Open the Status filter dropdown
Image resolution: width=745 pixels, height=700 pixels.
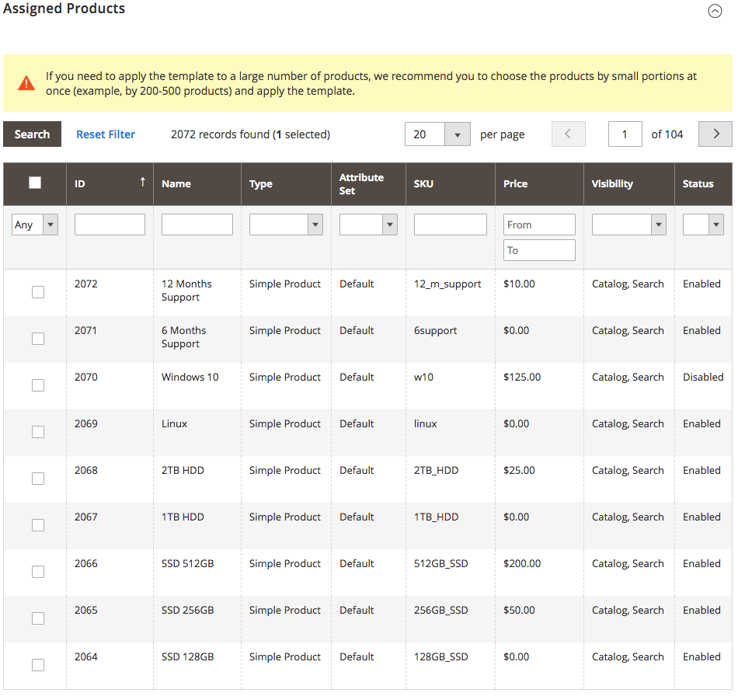(703, 225)
